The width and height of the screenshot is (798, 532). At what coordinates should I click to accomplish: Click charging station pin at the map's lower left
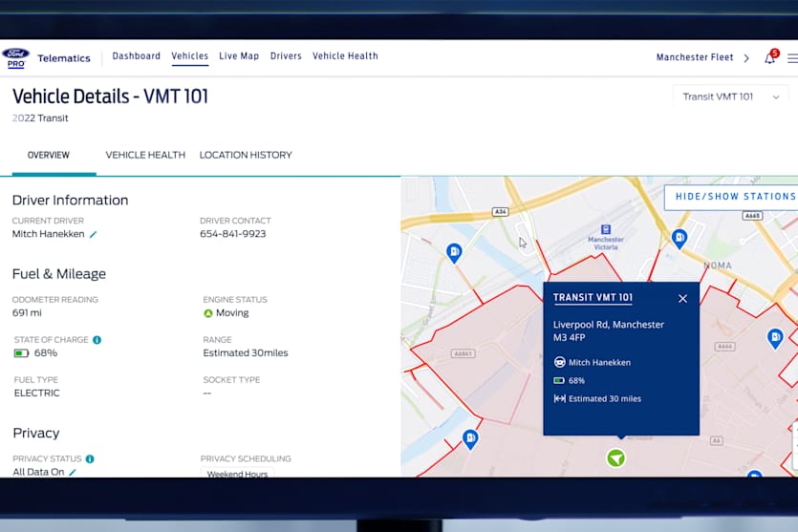point(470,439)
